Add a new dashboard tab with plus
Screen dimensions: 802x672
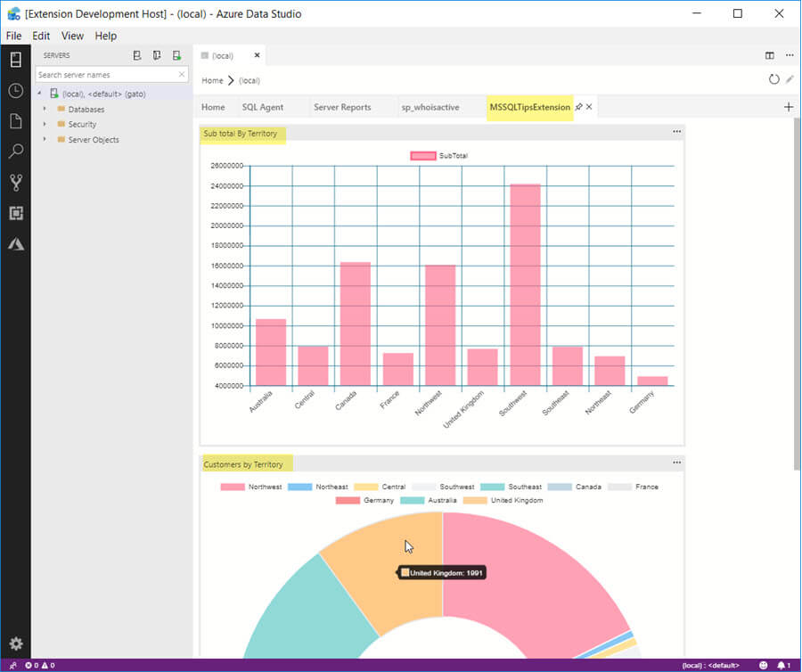coord(789,107)
